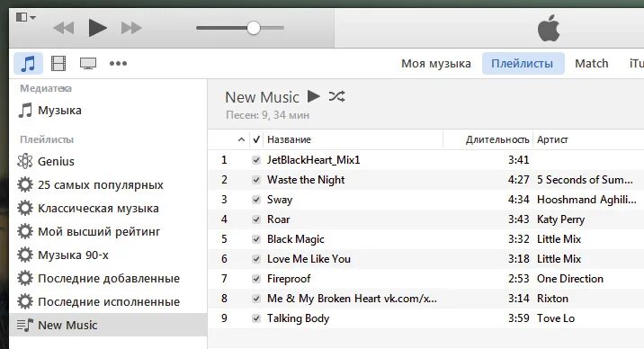Shuffle the New Music playlist

pyautogui.click(x=336, y=96)
